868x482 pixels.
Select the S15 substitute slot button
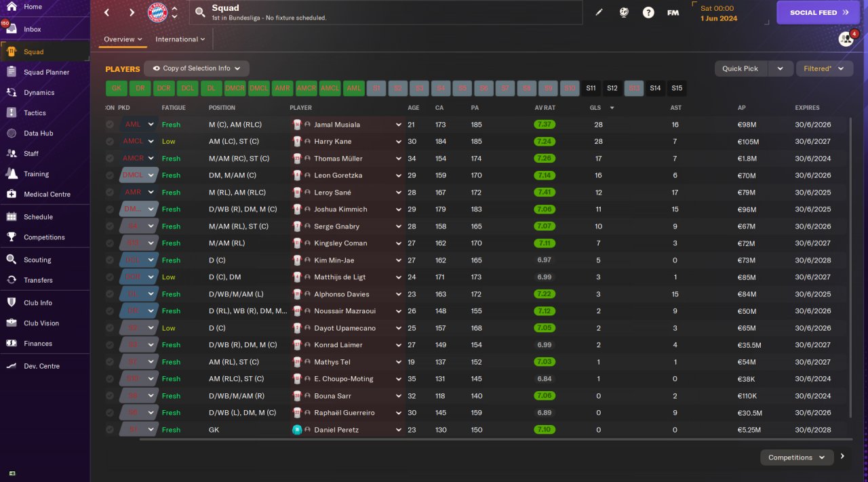(x=676, y=88)
